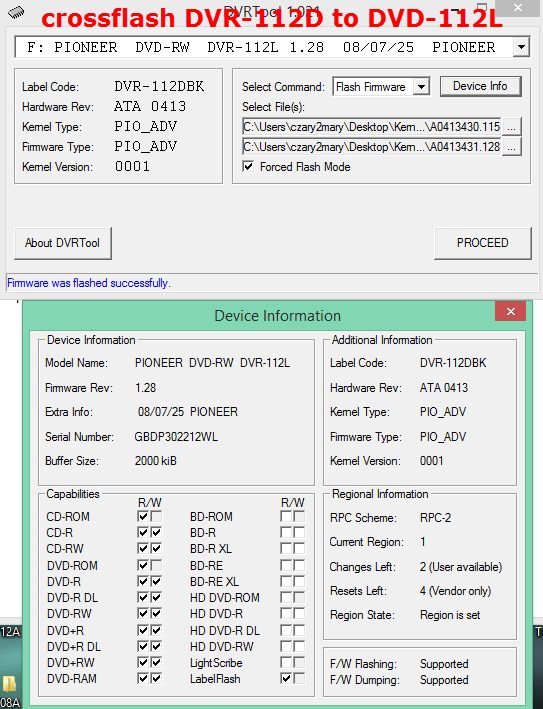
Task: Click the Buffer Size value 2000 kiB
Action: click(x=156, y=461)
